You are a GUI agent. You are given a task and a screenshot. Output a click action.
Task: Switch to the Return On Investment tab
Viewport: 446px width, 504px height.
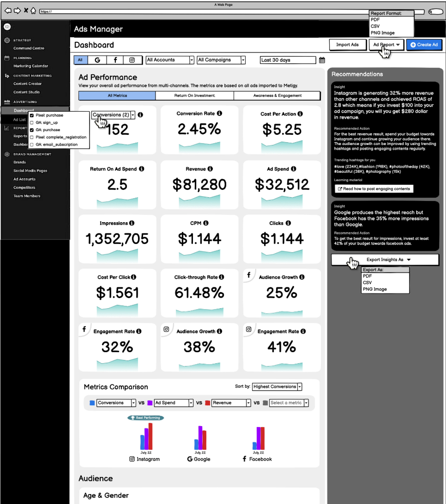(x=195, y=96)
